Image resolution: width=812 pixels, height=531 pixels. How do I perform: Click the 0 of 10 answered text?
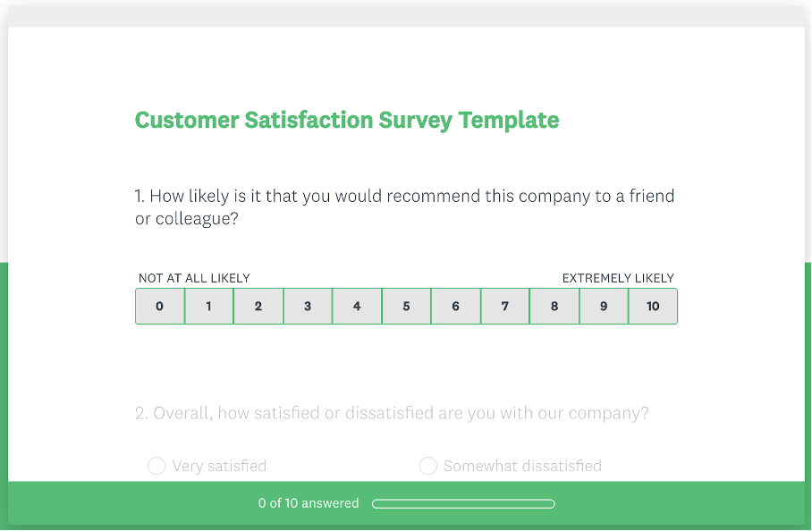(x=309, y=503)
